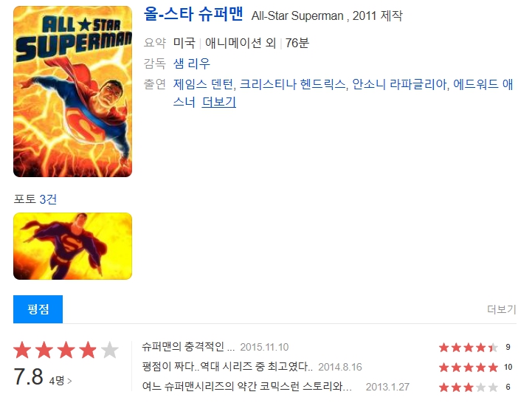Open cast member 제임스 덴턴 link
This screenshot has width=532, height=403.
[x=203, y=84]
